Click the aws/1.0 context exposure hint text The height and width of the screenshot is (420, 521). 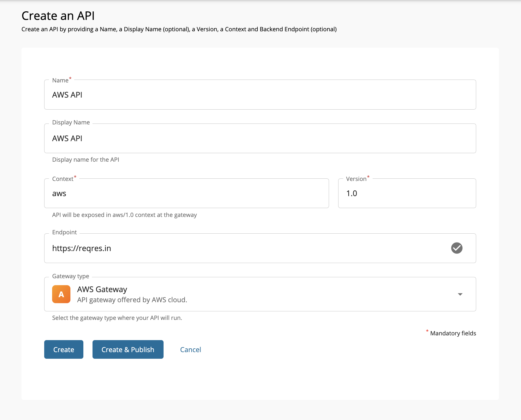(x=124, y=215)
